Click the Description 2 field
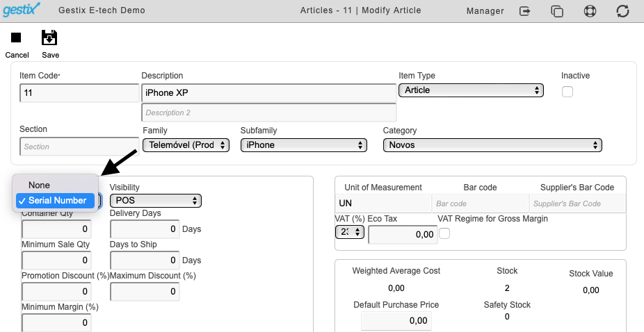This screenshot has width=644, height=332. click(269, 113)
